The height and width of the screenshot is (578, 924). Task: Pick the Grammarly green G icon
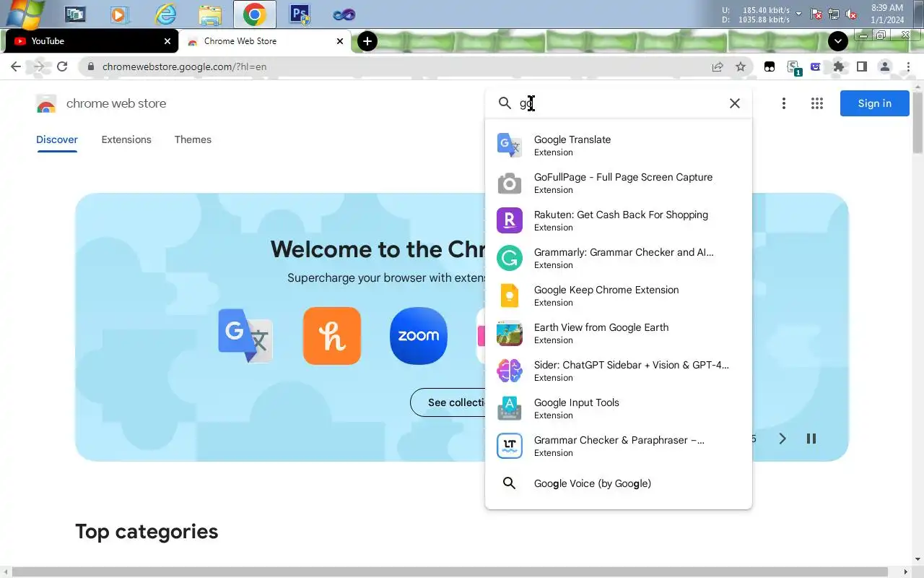[x=510, y=258]
